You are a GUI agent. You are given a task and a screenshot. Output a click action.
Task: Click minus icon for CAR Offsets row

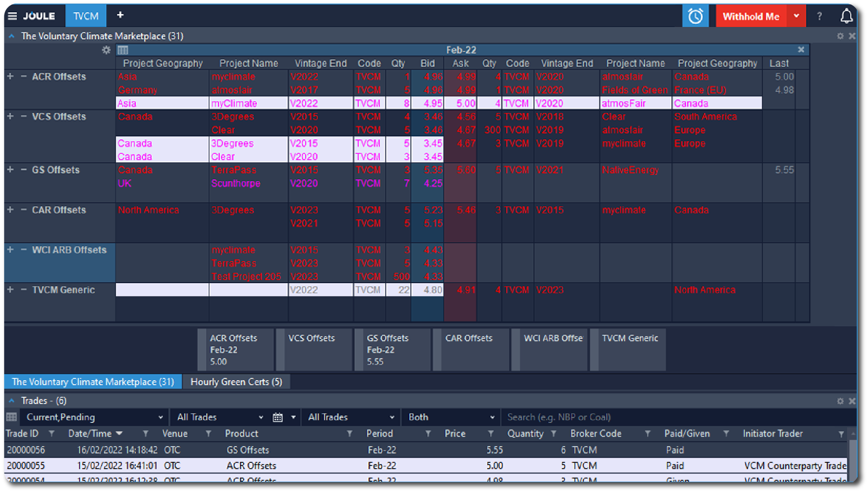(x=23, y=209)
